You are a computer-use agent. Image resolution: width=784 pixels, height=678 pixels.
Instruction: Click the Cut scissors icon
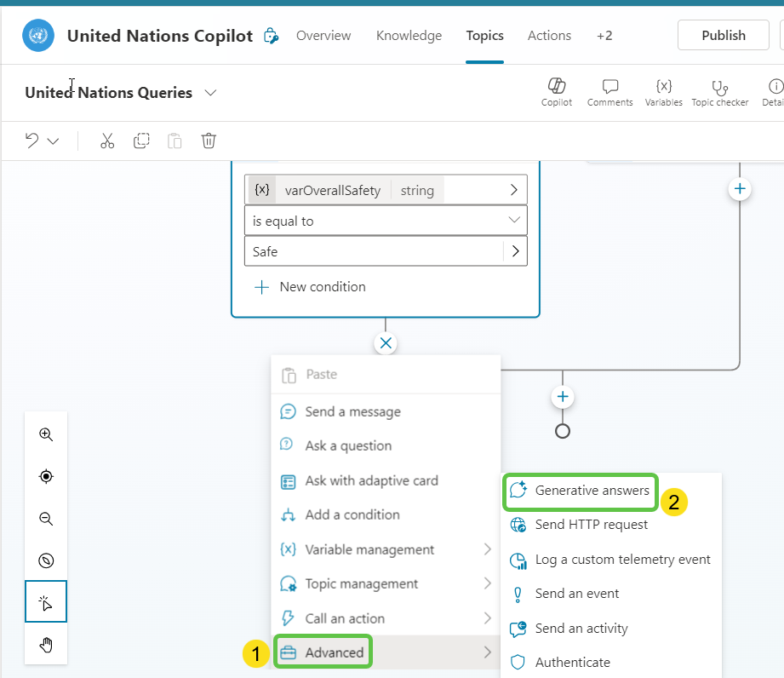click(x=107, y=141)
